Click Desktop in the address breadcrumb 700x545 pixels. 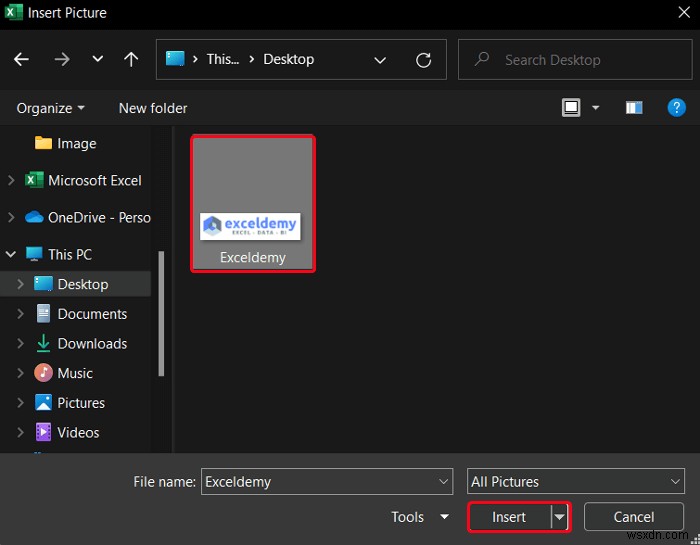(x=288, y=59)
